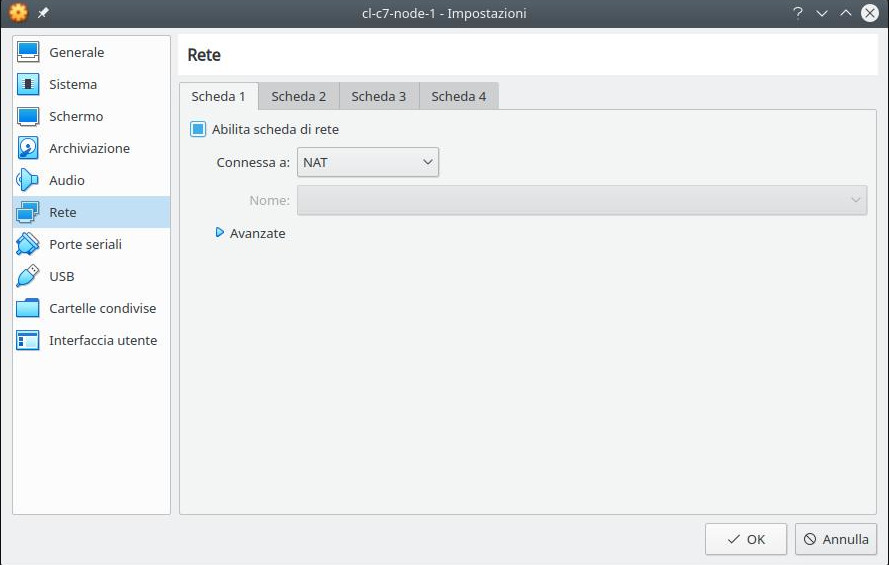
Task: Switch to Scheda 2 tab
Action: (298, 96)
